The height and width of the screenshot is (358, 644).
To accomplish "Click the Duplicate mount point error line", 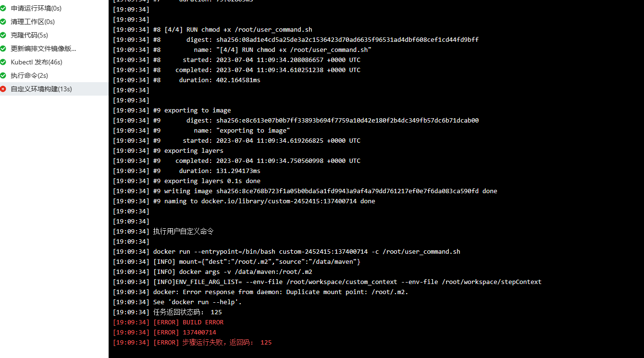I will (260, 292).
